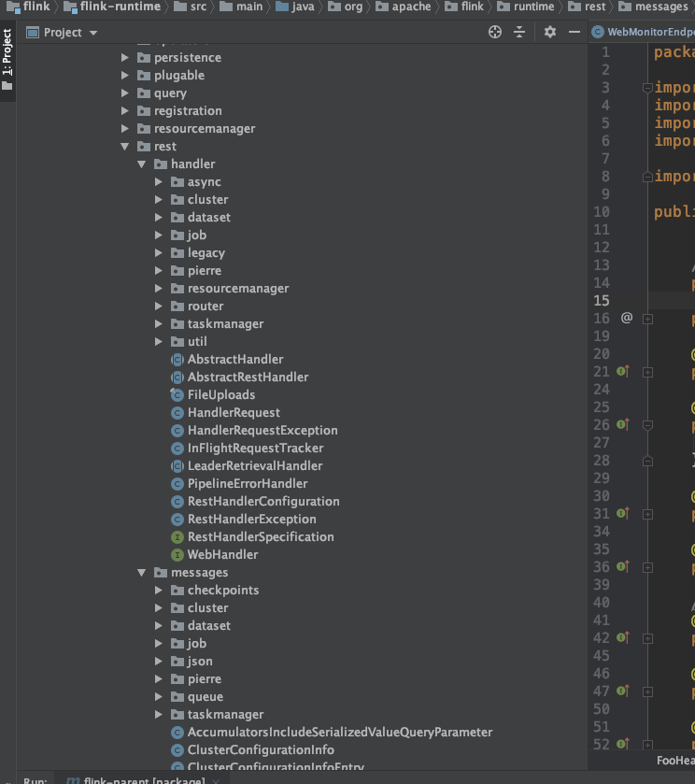Fold the code block at line 26

point(647,425)
